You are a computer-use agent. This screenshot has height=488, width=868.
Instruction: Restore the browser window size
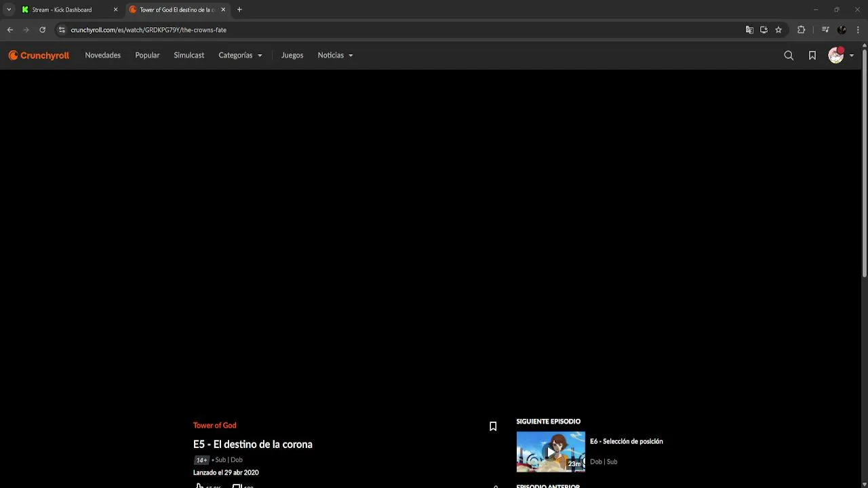tap(836, 9)
